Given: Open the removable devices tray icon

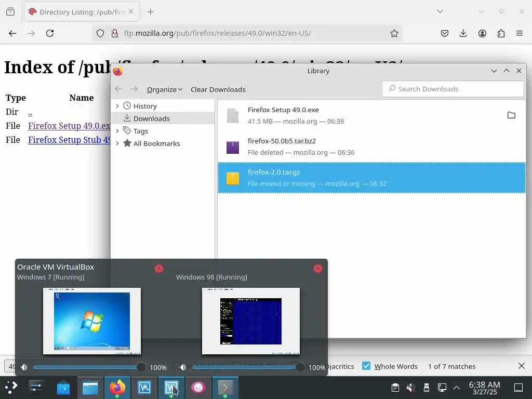Looking at the screenshot, I should coord(427,388).
